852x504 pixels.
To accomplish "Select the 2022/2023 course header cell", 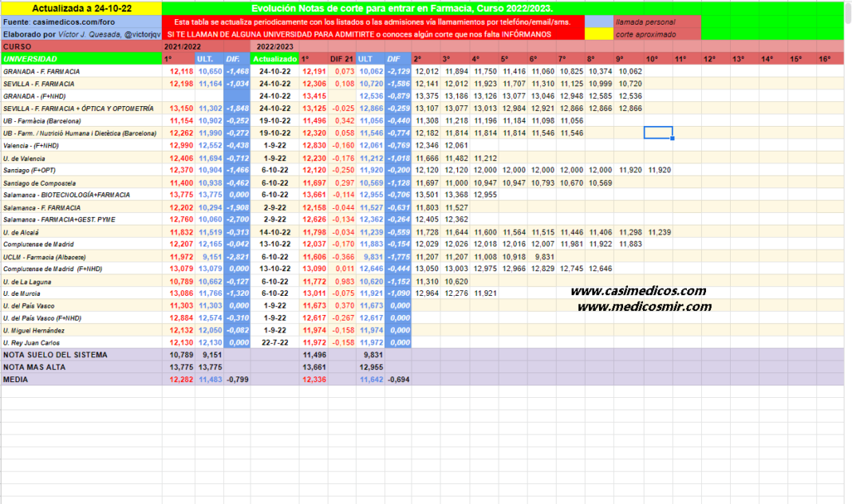I will point(275,47).
